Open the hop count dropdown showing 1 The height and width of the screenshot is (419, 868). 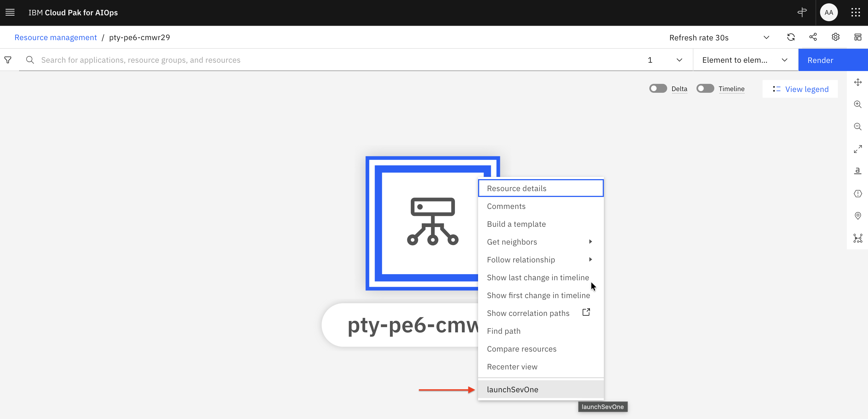click(665, 60)
